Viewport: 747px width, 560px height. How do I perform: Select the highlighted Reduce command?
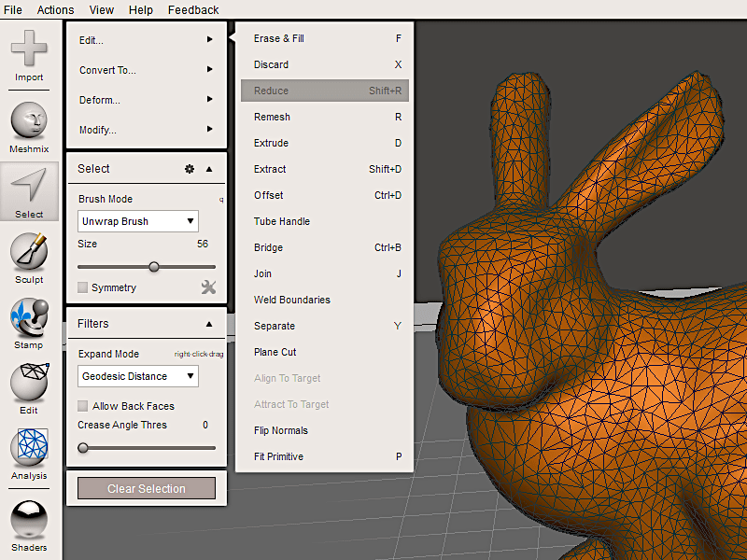tap(325, 91)
